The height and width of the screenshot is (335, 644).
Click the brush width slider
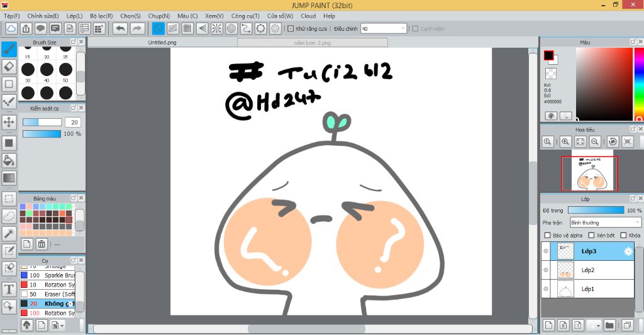42,123
